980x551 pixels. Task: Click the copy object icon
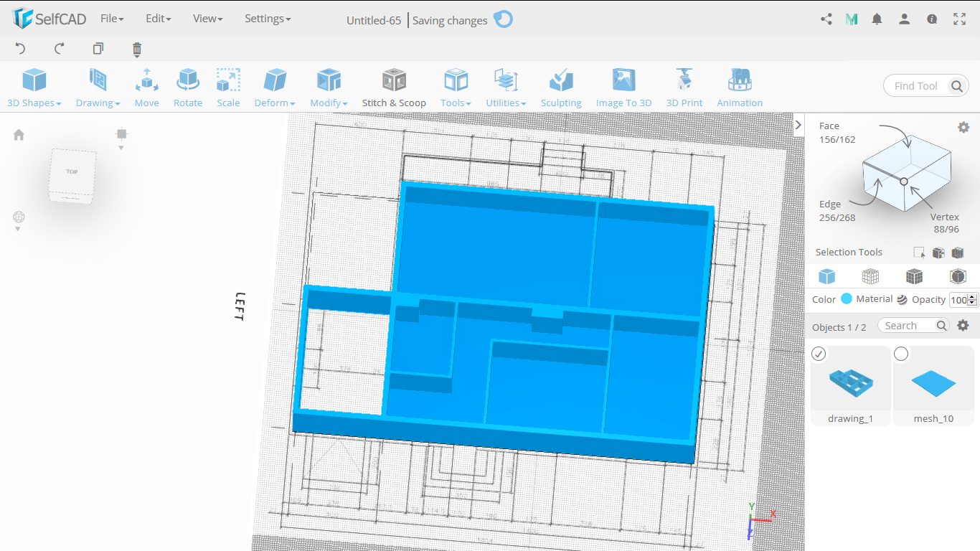(x=98, y=49)
